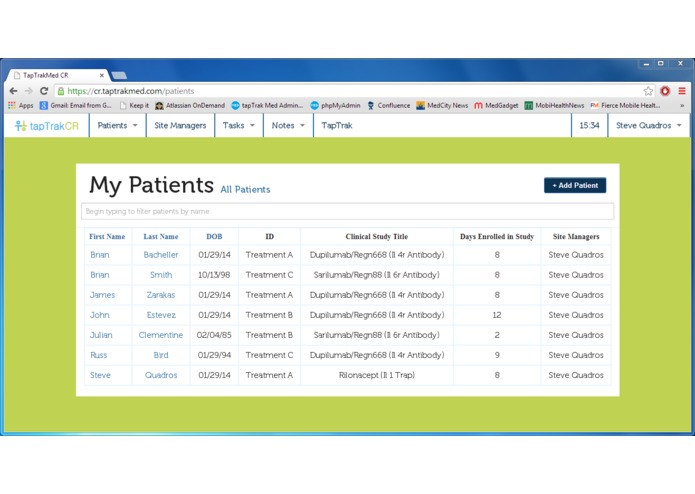
Task: Open the Steve Quadros user dropdown
Action: click(649, 125)
